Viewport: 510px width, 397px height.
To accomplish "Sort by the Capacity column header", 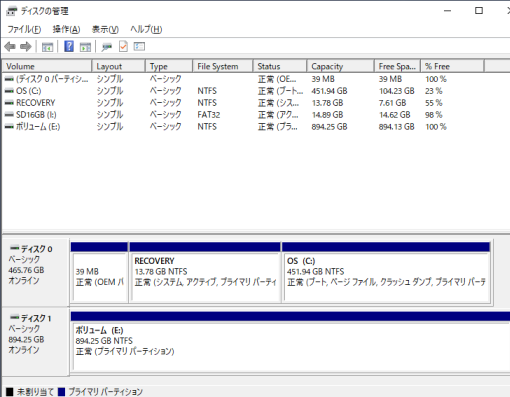I will coord(340,66).
